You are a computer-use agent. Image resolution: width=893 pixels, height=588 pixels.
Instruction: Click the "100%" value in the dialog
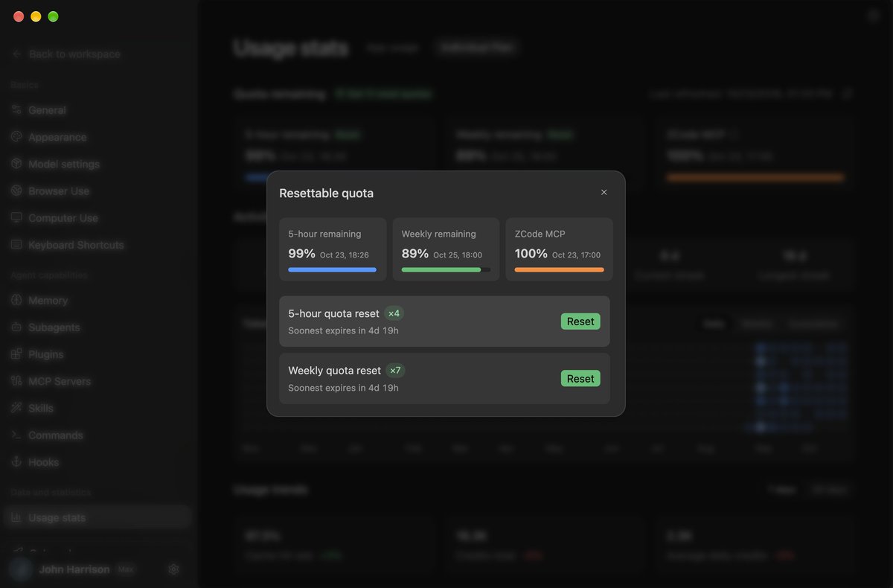[x=531, y=254]
